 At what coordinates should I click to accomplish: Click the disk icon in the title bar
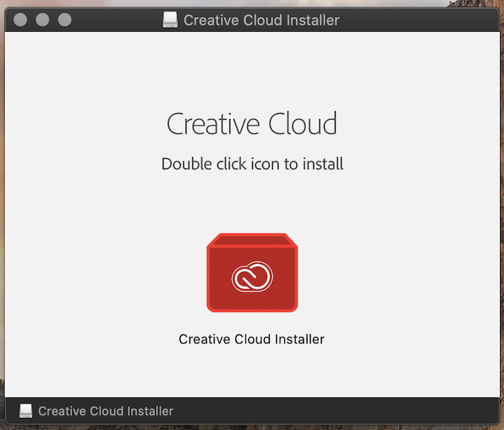[x=170, y=20]
